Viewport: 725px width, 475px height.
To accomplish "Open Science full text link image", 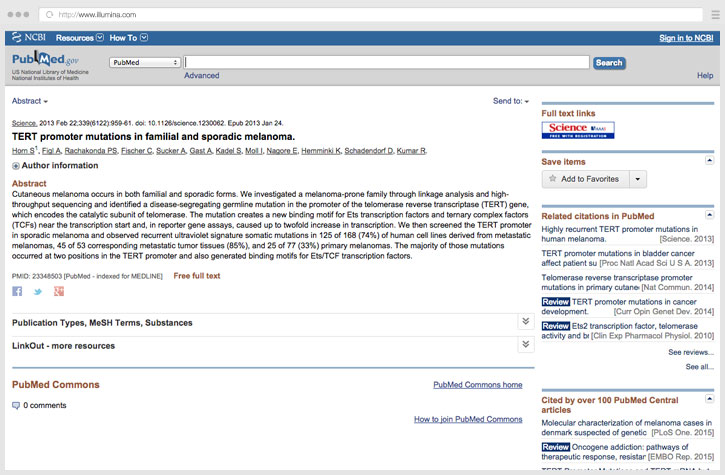I will click(578, 129).
